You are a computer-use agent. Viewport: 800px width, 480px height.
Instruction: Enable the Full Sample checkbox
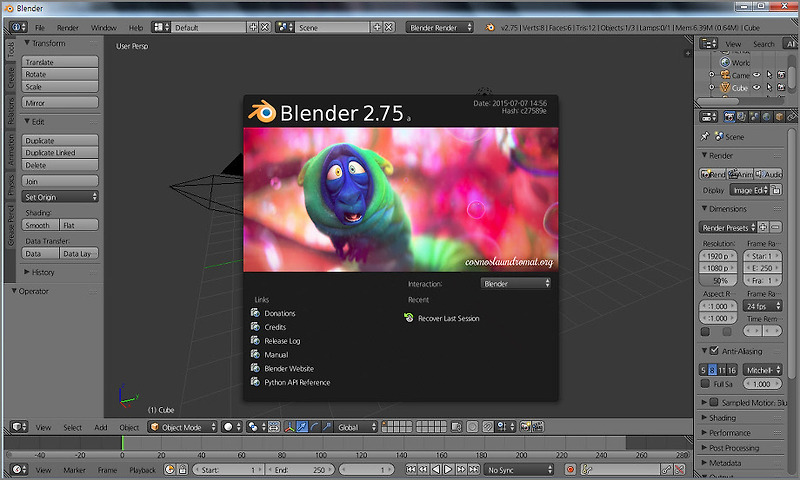click(x=705, y=384)
